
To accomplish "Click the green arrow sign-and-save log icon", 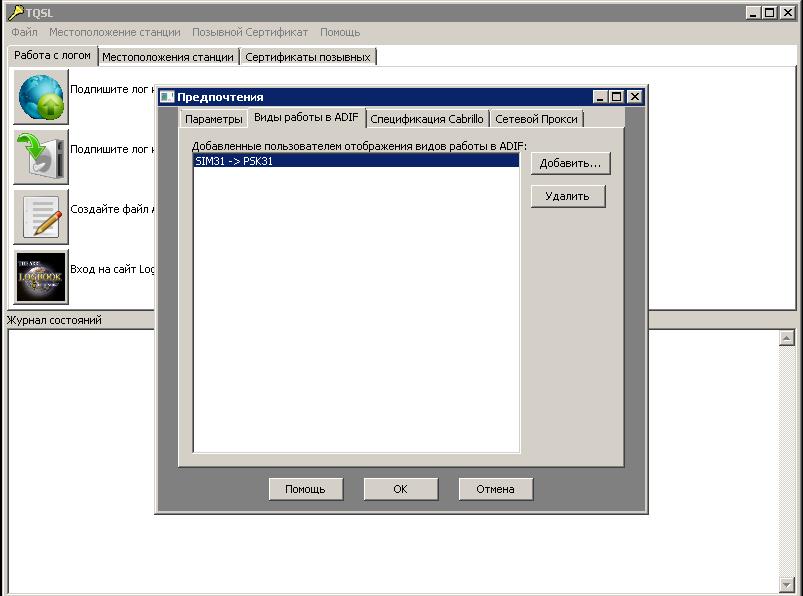I will pyautogui.click(x=41, y=157).
